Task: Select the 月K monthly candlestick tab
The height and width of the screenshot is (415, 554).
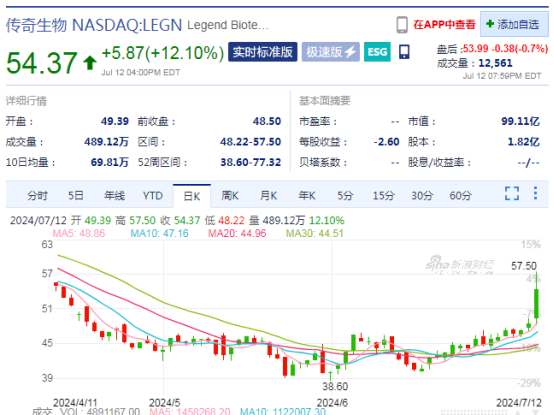Action: click(268, 195)
